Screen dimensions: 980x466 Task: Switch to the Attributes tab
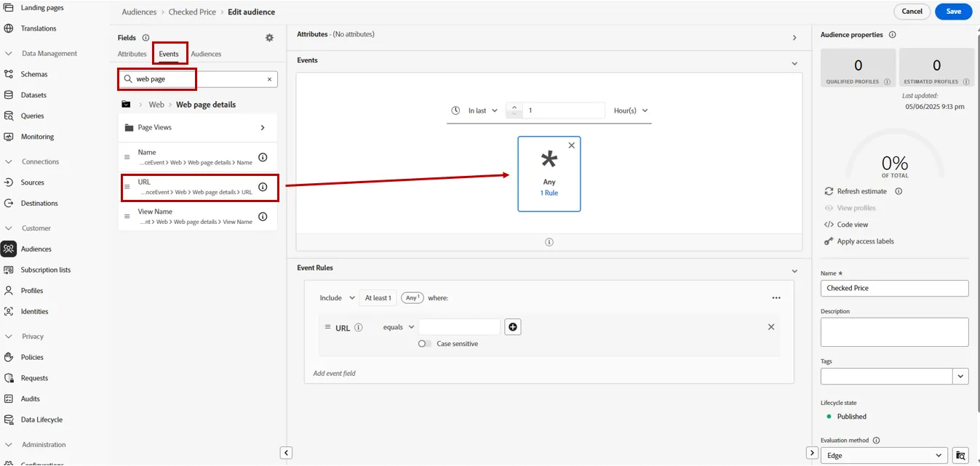point(132,54)
